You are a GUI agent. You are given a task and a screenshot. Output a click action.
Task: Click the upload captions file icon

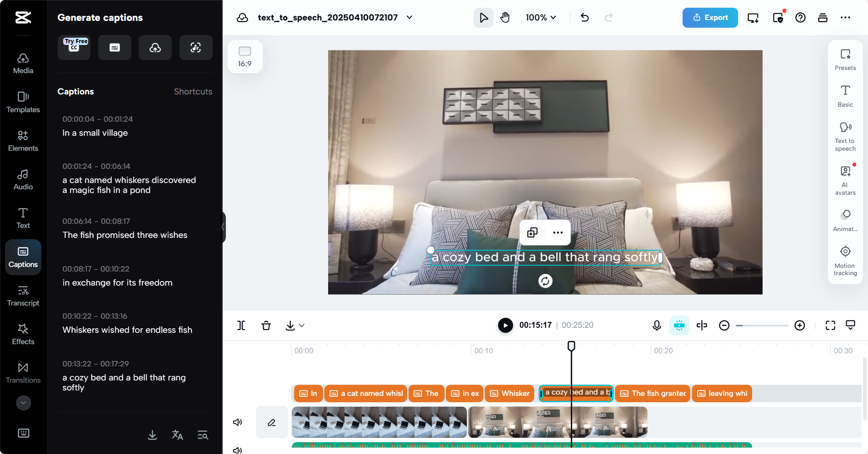pyautogui.click(x=155, y=47)
